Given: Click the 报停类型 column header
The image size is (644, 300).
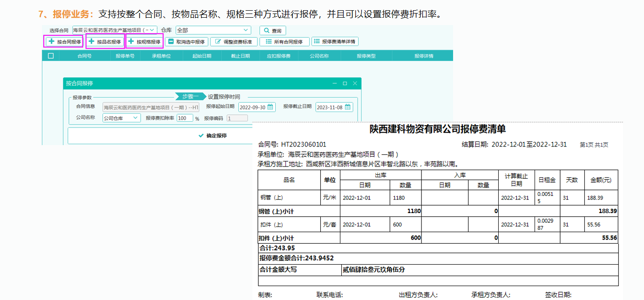Looking at the screenshot, I should [x=366, y=56].
